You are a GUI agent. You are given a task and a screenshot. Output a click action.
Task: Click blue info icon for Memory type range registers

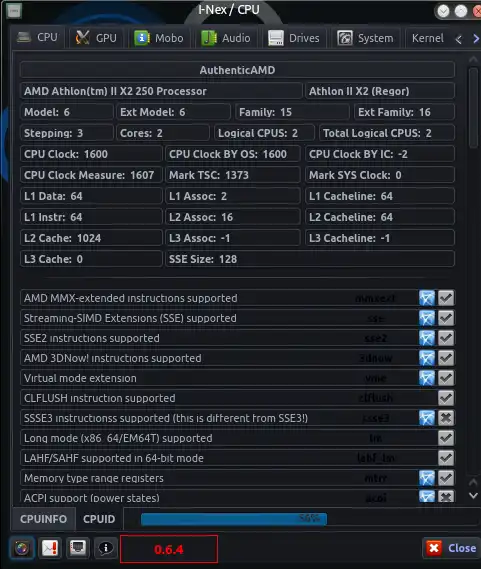click(427, 478)
